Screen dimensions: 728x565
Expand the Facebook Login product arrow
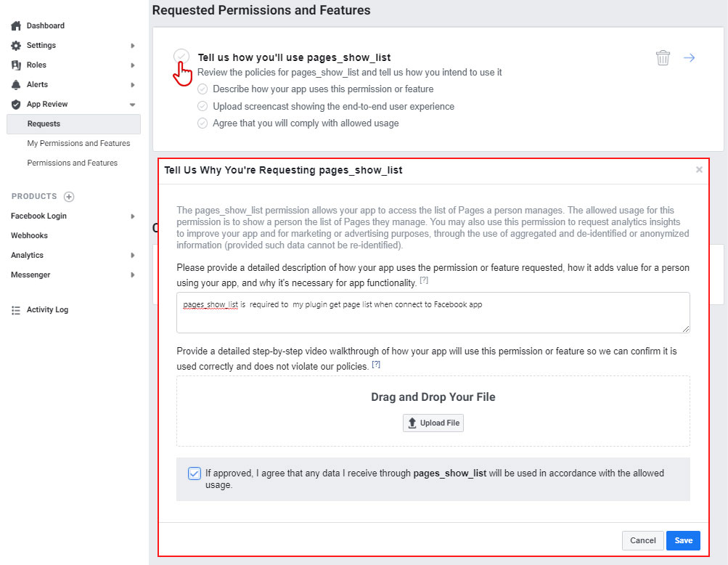click(x=132, y=216)
